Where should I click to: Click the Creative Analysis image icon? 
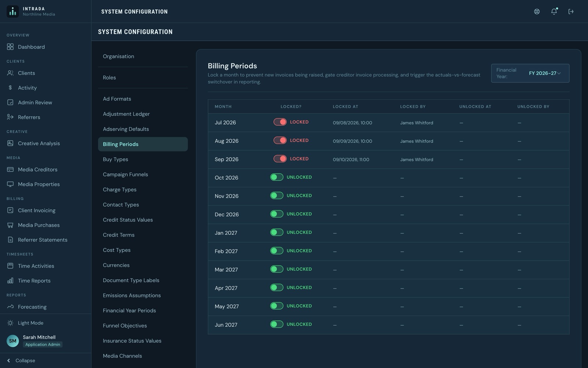tap(10, 143)
